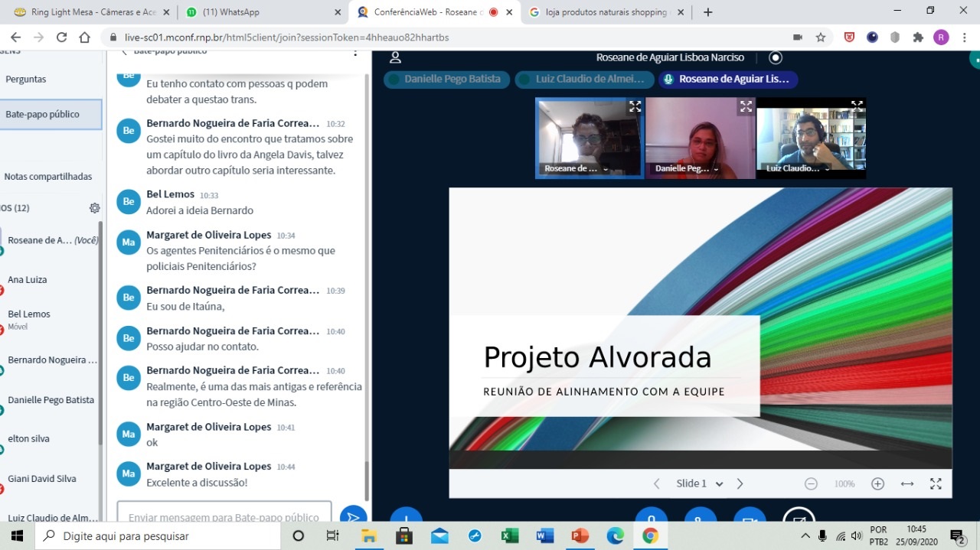Viewport: 980px width, 550px height.
Task: Select user Giani David Silva in the list
Action: tap(49, 479)
